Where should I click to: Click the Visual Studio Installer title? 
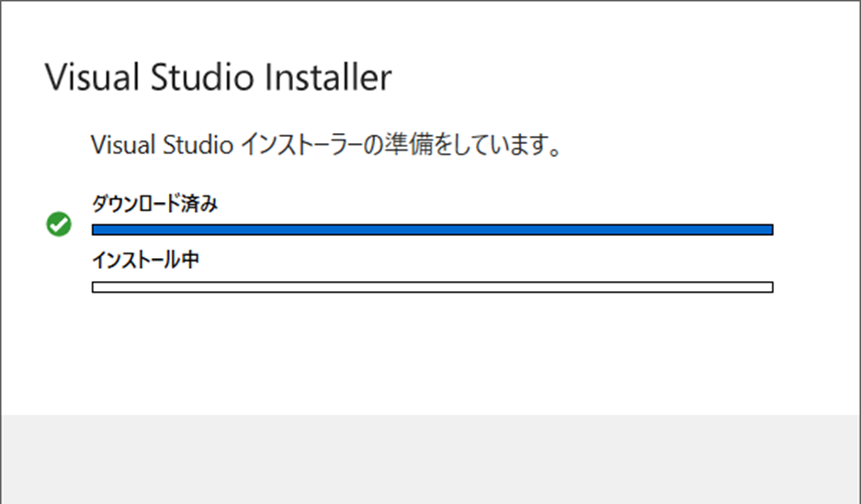(x=218, y=77)
